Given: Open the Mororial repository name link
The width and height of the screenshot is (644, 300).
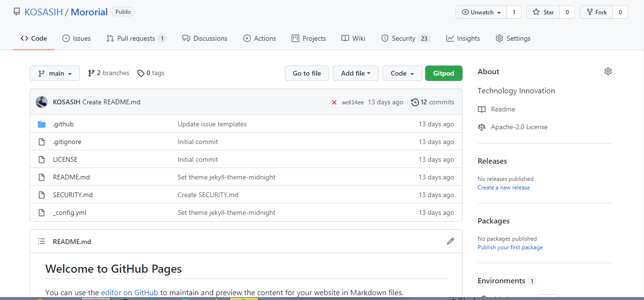Looking at the screenshot, I should click(x=89, y=12).
